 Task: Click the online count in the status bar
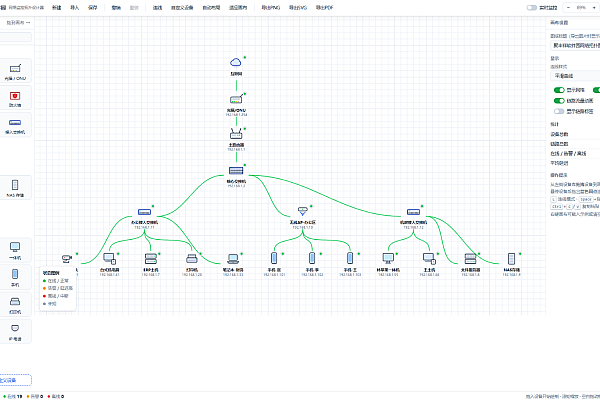pyautogui.click(x=13, y=397)
